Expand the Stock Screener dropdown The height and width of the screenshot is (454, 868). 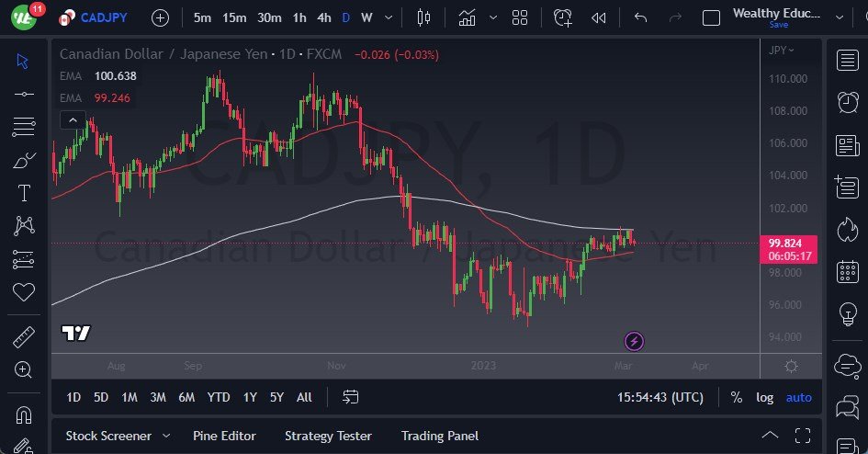(166, 436)
